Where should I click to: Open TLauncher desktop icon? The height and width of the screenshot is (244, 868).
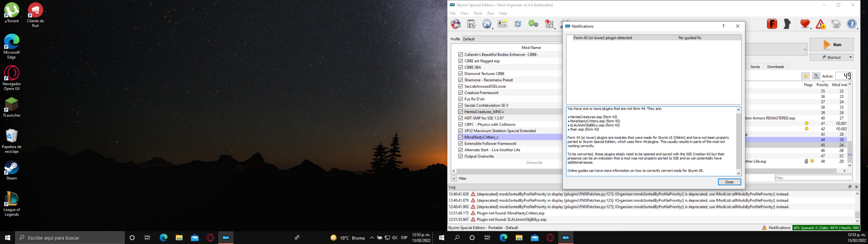click(x=12, y=107)
